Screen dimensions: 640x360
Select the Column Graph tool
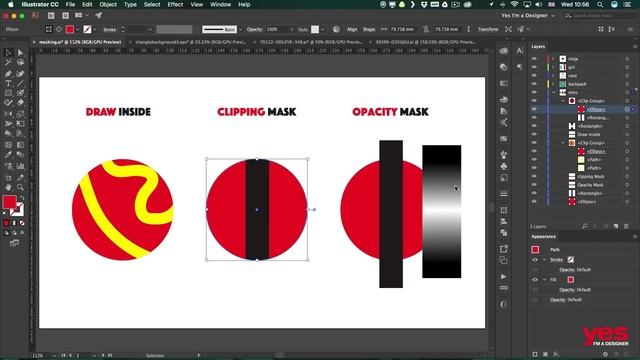(20, 166)
